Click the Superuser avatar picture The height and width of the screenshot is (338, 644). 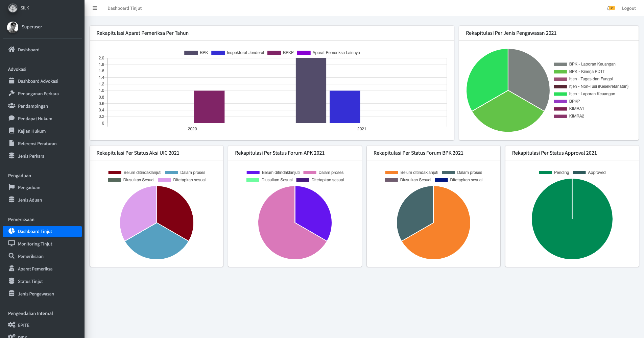pyautogui.click(x=13, y=27)
